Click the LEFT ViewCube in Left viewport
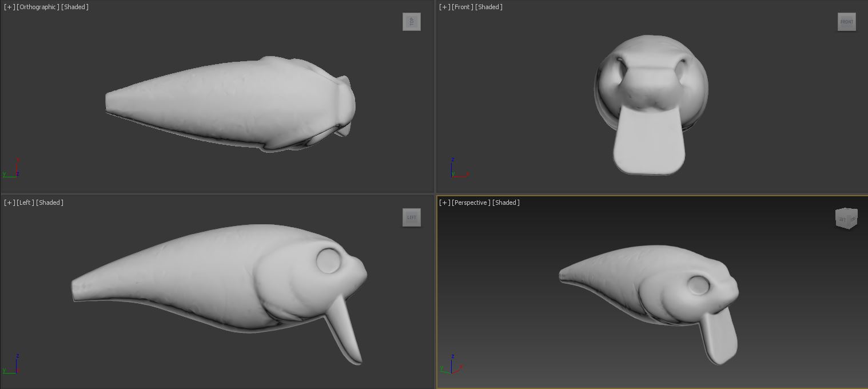 point(411,217)
